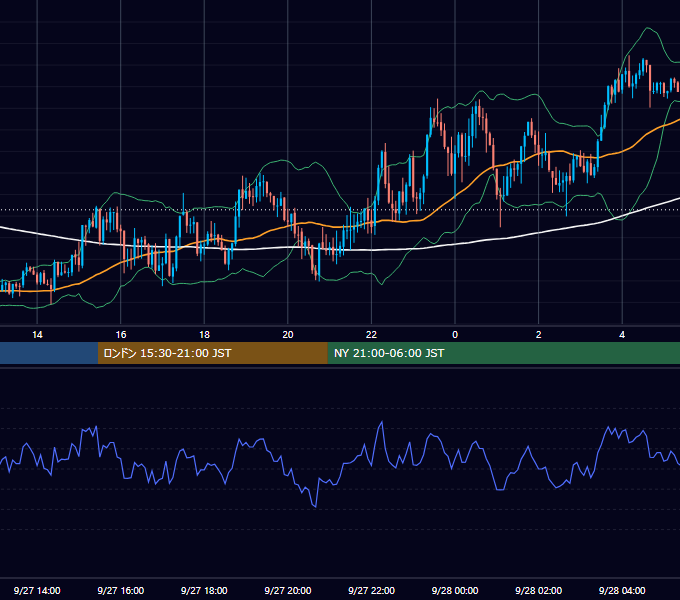Click the 9/27 14:00 label on indicator axis

[x=37, y=590]
